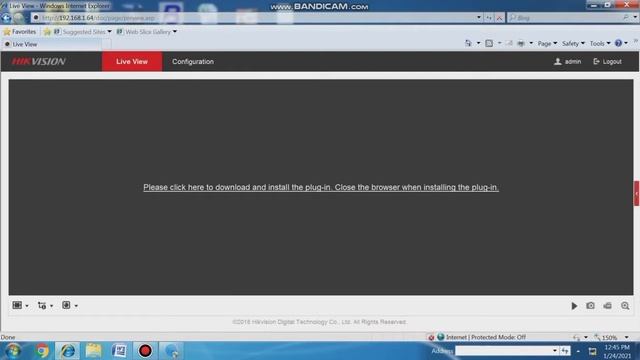Expand the red side panel handle on right edge

tap(636, 193)
